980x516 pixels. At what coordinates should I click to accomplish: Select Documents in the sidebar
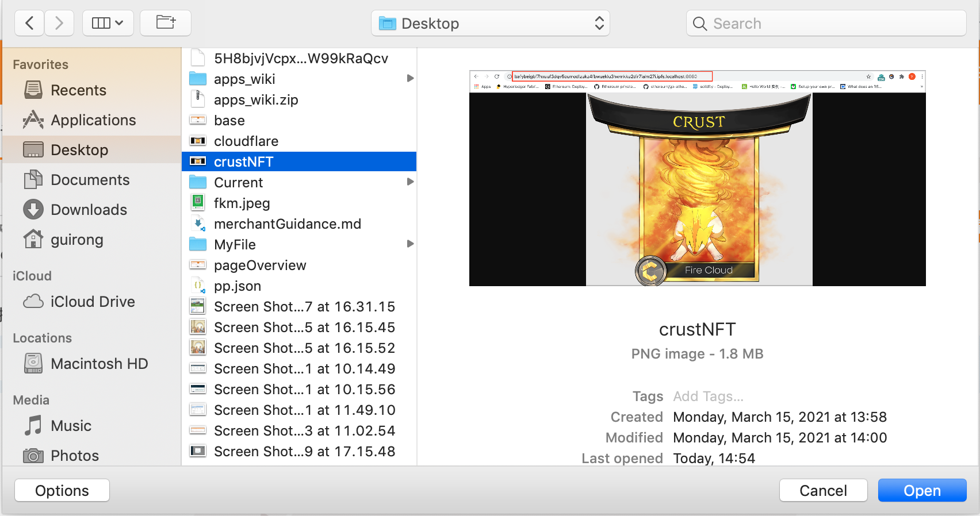(x=90, y=180)
